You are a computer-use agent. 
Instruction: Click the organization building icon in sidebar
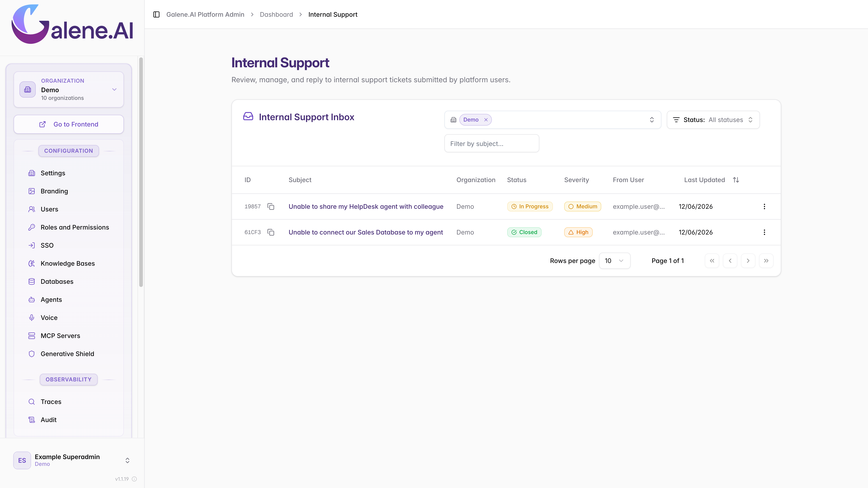point(28,90)
